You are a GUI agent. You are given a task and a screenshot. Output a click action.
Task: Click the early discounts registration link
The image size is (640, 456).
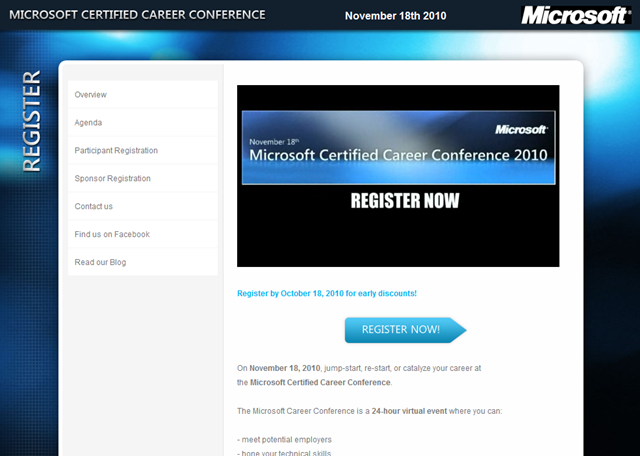326,294
